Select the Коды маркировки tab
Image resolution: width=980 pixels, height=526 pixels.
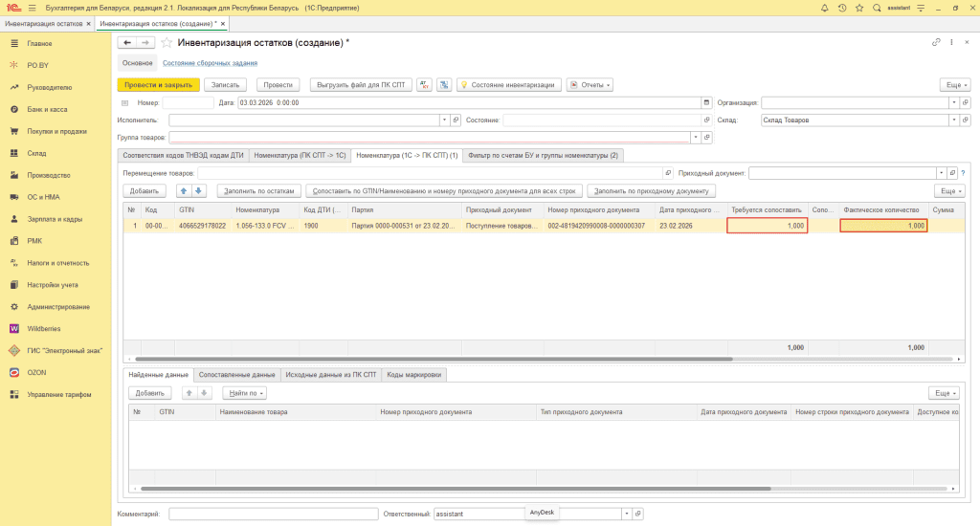point(413,375)
